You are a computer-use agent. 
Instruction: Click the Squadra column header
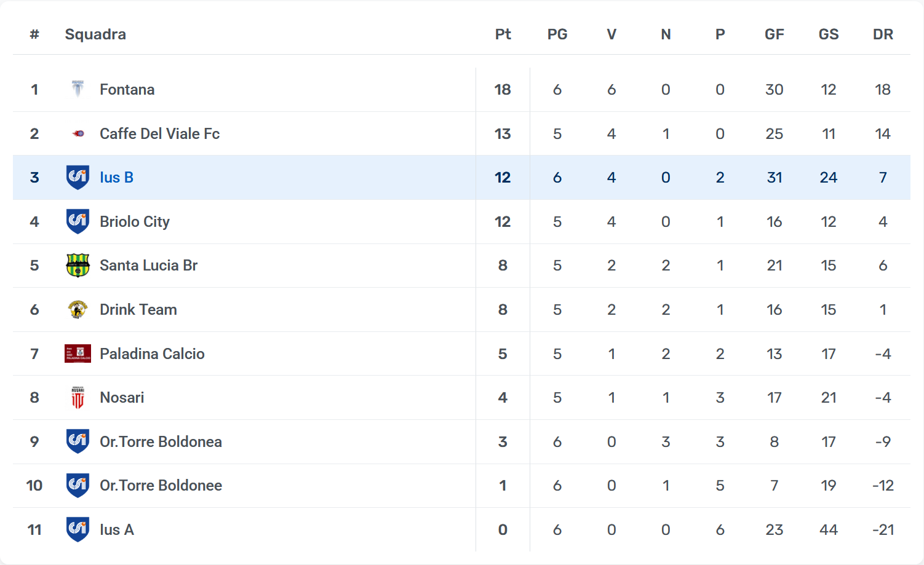click(x=95, y=34)
